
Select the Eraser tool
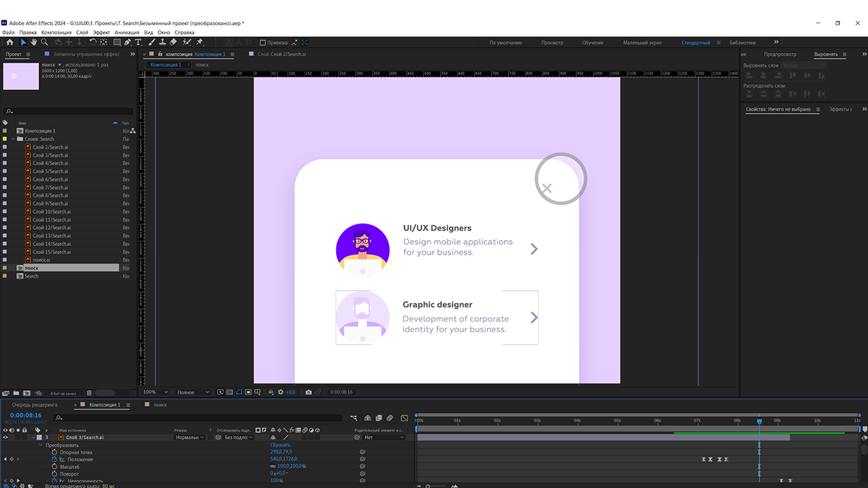(x=173, y=42)
